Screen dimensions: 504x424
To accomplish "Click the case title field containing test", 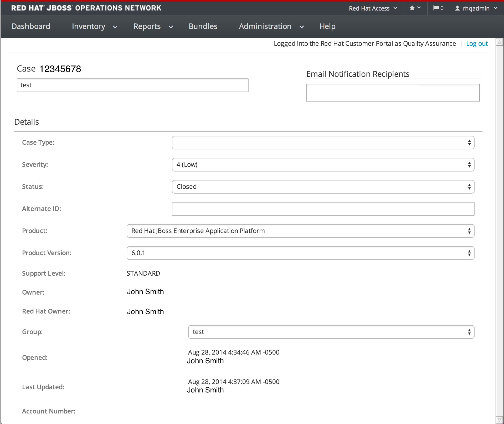I will tap(132, 85).
